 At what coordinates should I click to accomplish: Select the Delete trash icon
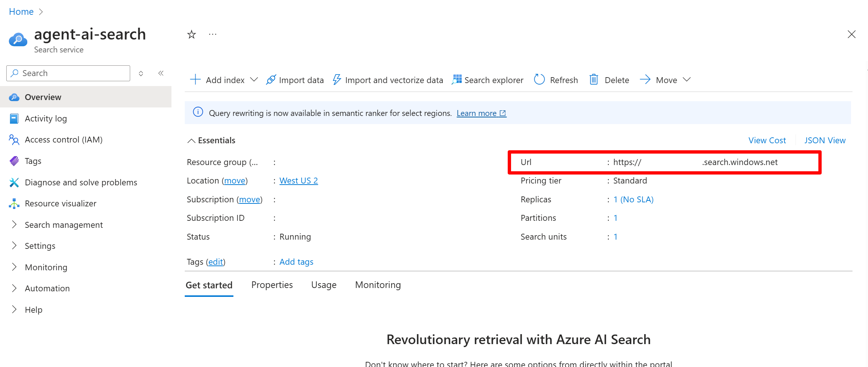pyautogui.click(x=593, y=80)
